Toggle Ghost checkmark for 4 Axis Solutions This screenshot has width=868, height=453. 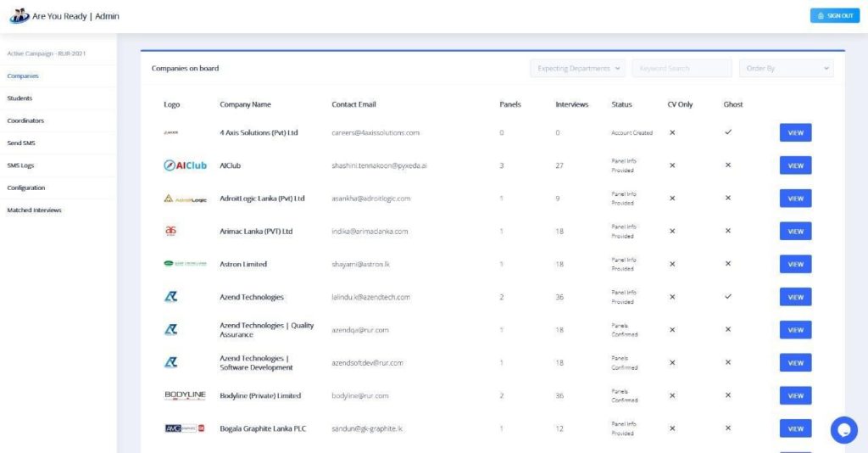pyautogui.click(x=727, y=132)
